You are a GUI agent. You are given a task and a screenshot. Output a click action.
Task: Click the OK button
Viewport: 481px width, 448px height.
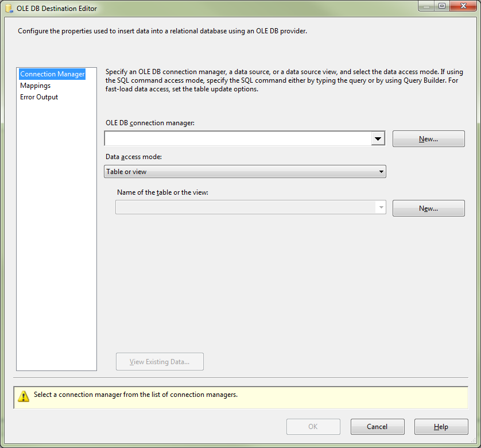(x=313, y=426)
